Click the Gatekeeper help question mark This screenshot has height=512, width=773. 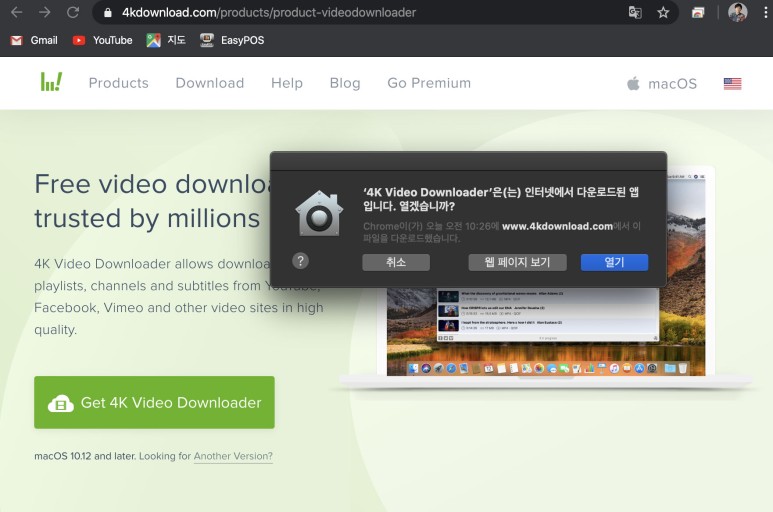300,261
